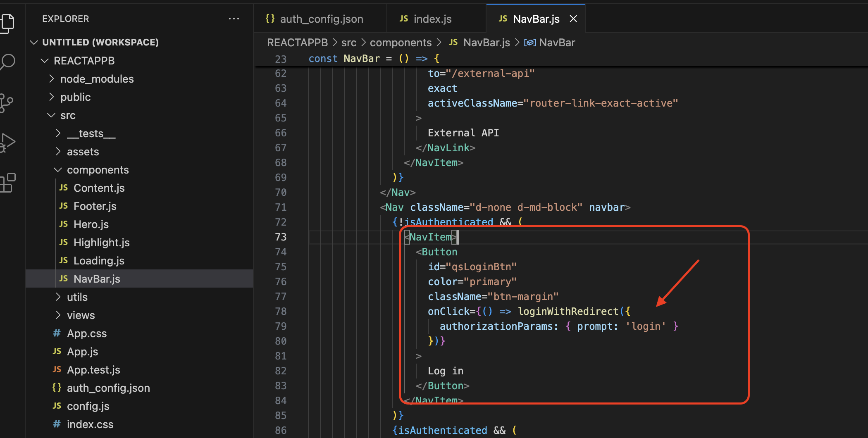The height and width of the screenshot is (438, 868).
Task: Click line number 73 in gutter
Action: pos(281,237)
